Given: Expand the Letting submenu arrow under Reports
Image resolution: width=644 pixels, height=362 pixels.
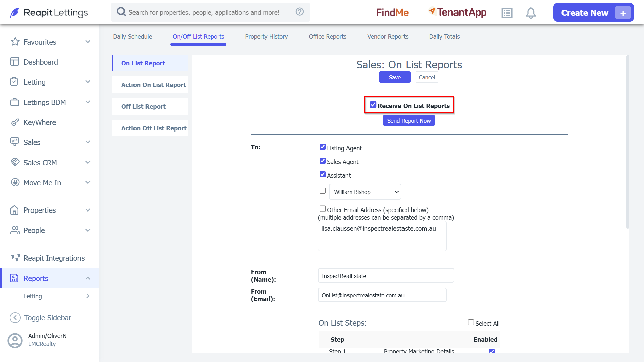Looking at the screenshot, I should [x=88, y=296].
